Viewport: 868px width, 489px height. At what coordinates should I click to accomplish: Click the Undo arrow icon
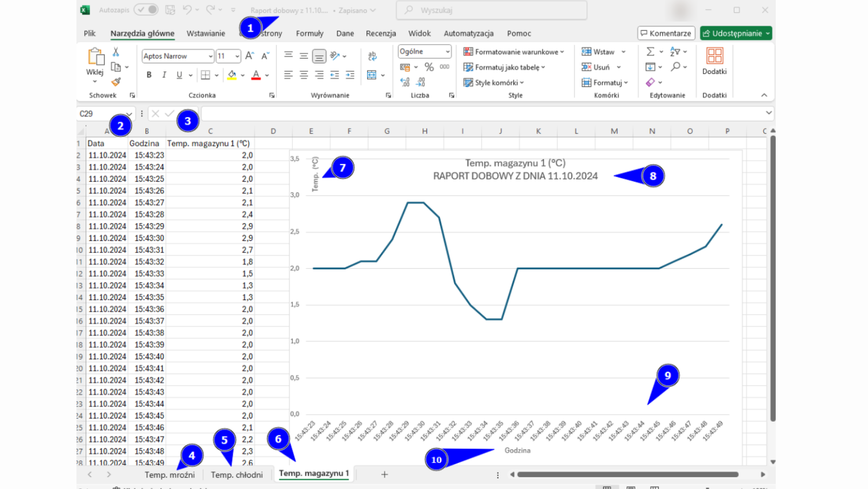click(187, 10)
